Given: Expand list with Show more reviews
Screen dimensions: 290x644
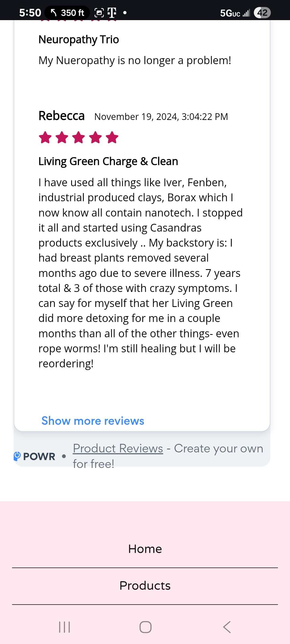Looking at the screenshot, I should 93,421.
